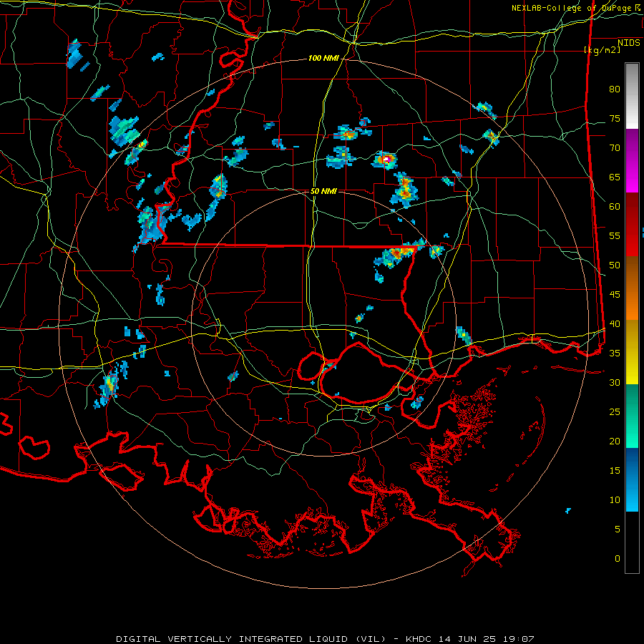Pick the gray-white band of the color bar
644x644 pixels.
632,96
